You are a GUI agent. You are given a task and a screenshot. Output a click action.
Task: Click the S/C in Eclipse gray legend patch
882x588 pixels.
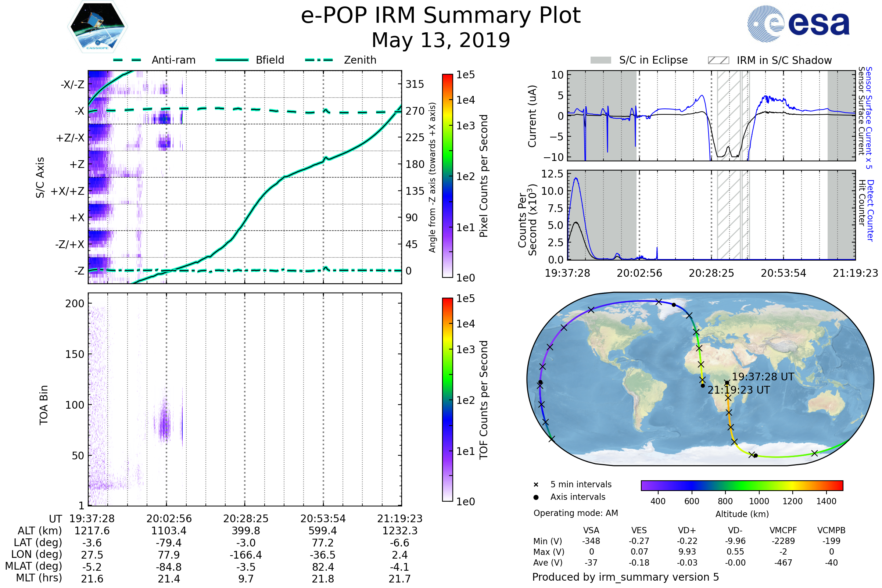(x=600, y=60)
